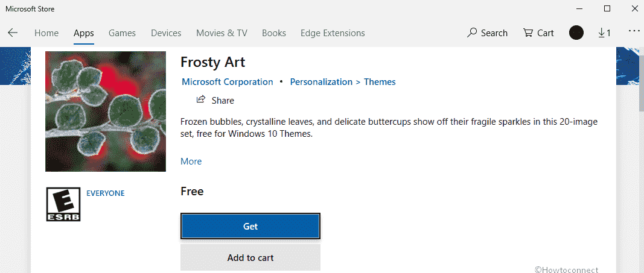
Task: Open the Edge Extensions tab
Action: 333,33
